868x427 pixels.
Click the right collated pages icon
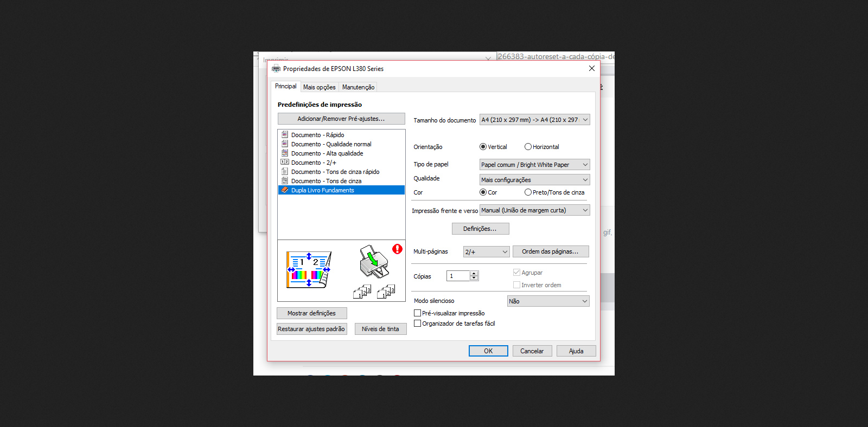pos(386,292)
